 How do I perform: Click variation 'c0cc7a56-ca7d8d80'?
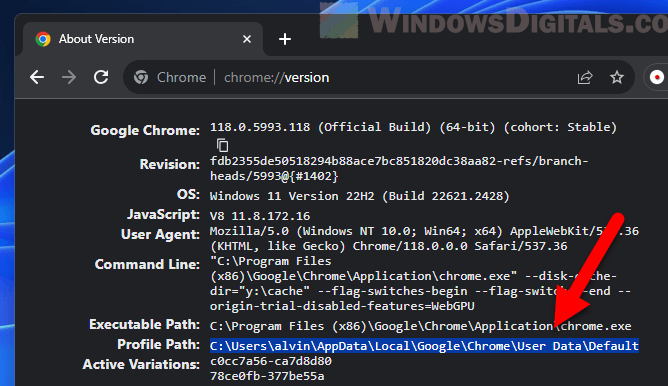(271, 361)
